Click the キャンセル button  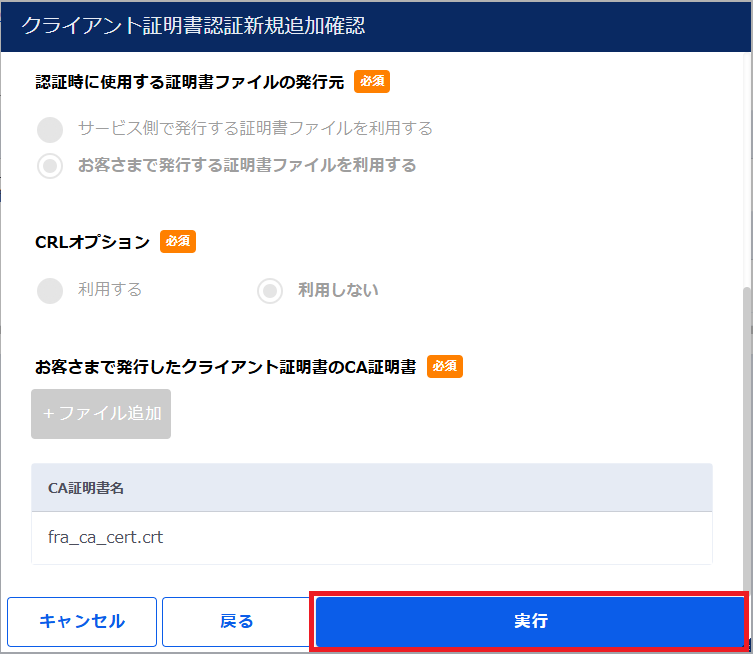coord(82,621)
